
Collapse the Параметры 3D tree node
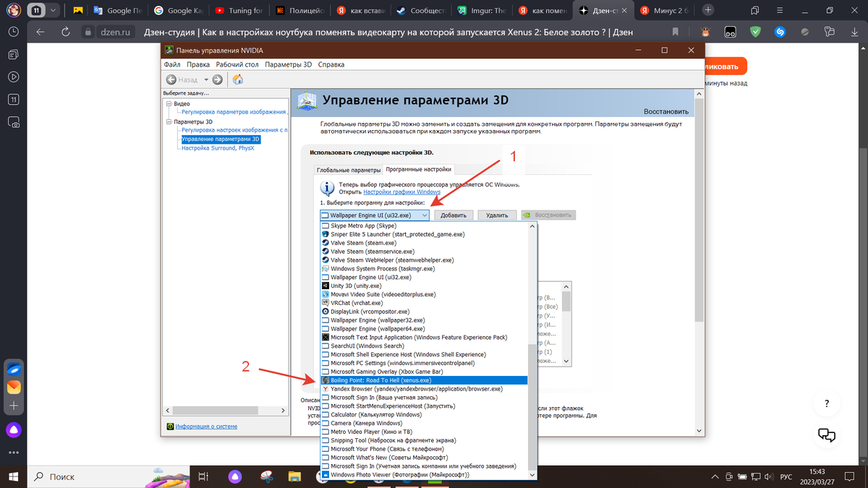[169, 122]
